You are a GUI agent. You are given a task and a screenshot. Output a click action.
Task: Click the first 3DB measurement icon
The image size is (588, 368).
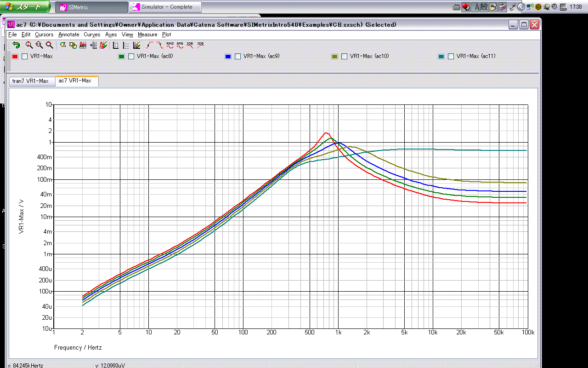tap(190, 45)
